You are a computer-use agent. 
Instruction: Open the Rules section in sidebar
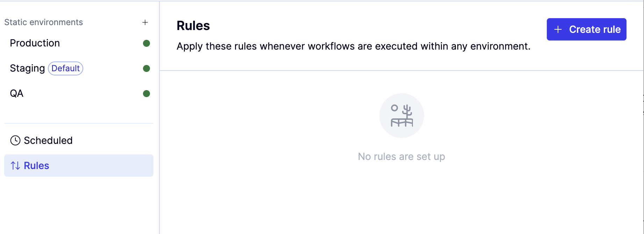[x=79, y=166]
